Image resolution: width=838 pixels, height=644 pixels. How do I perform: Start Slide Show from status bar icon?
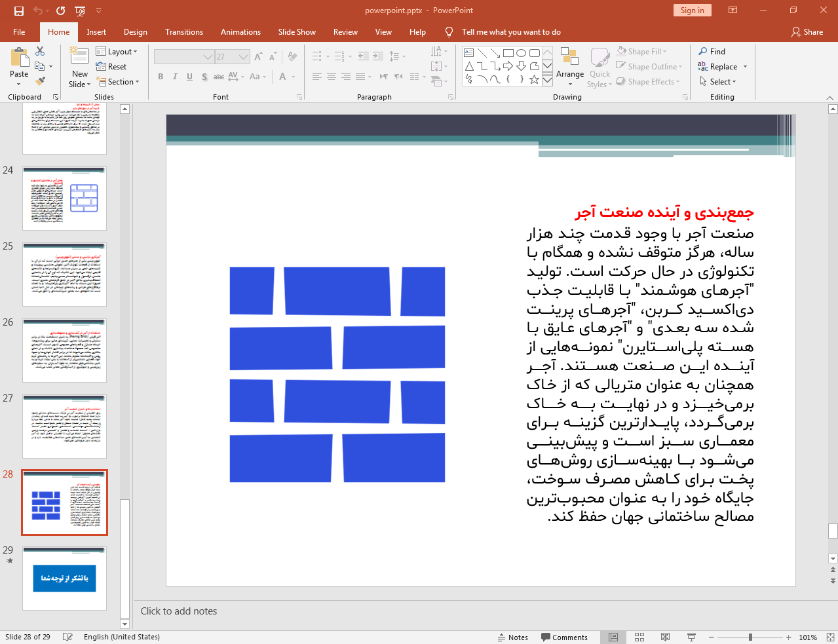point(691,637)
